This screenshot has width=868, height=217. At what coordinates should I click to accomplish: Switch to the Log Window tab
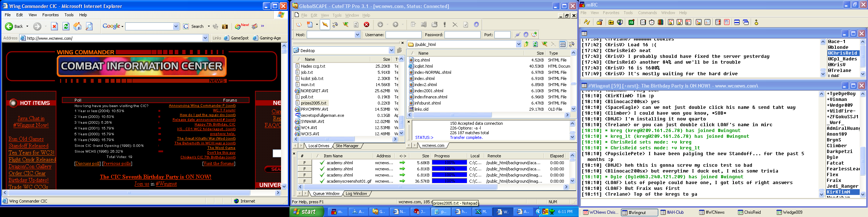(356, 193)
